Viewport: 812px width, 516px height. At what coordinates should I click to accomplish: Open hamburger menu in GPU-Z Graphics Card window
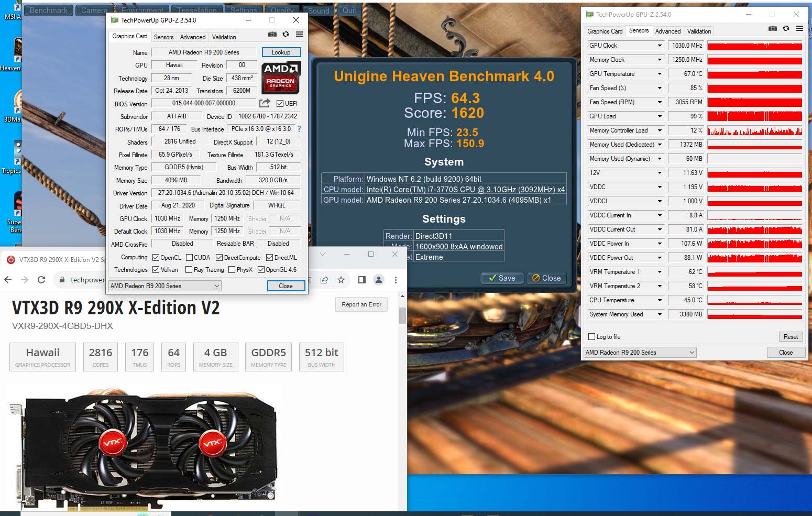click(299, 34)
